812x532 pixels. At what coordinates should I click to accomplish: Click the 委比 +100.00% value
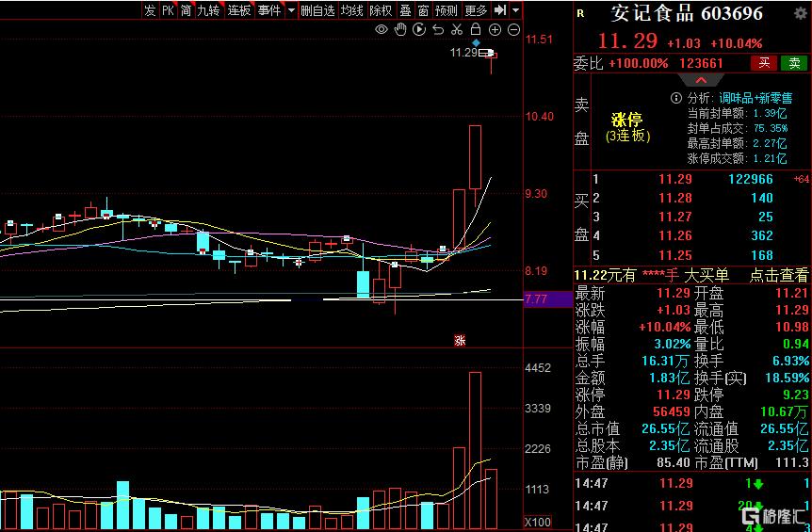click(638, 63)
